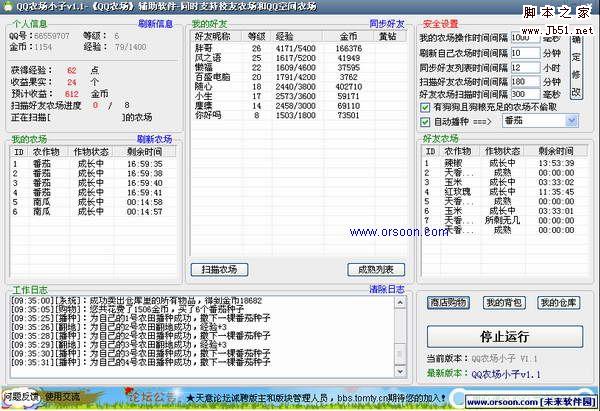600x411 pixels.
Task: Select friend farm row 4 红玫瑰
Action: 504,192
